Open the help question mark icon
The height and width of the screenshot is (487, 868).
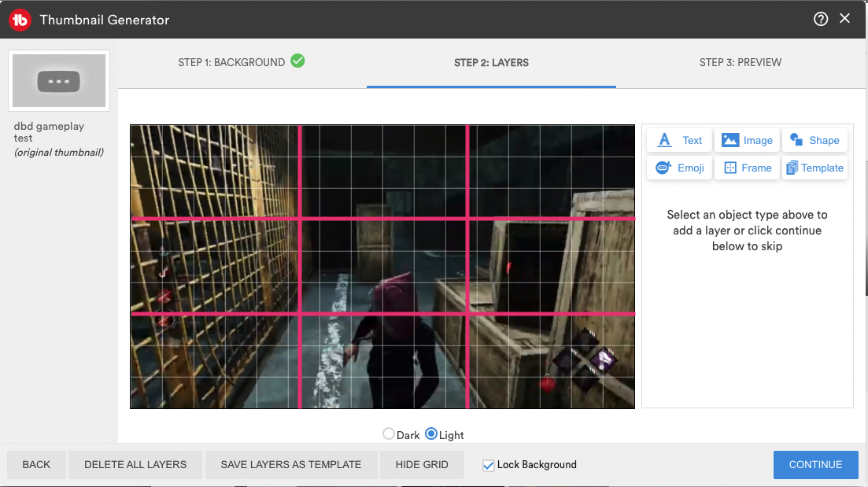click(821, 20)
